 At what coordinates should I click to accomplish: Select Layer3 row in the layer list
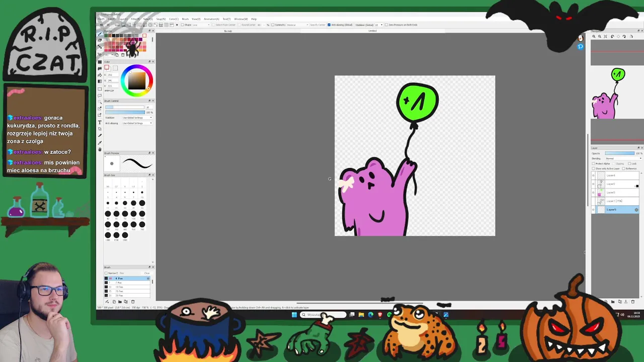615,193
